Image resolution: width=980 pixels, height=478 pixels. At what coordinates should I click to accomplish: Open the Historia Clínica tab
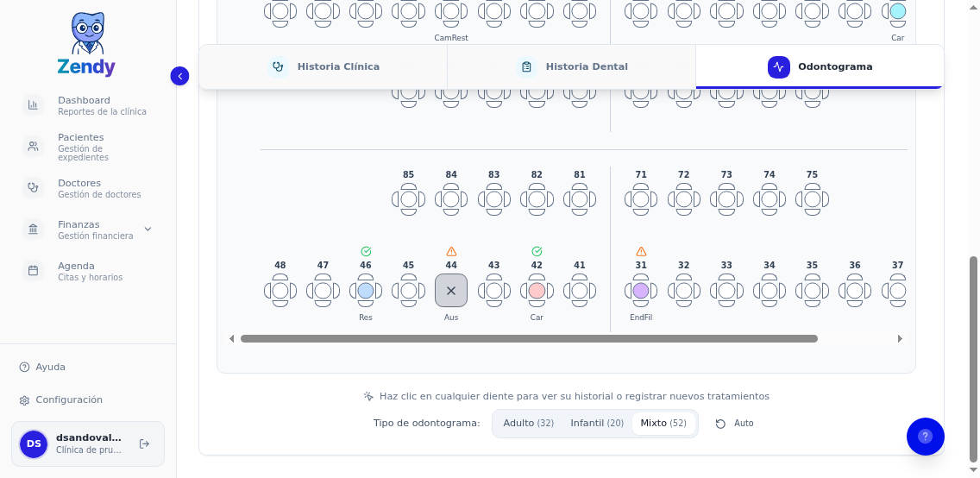point(324,66)
